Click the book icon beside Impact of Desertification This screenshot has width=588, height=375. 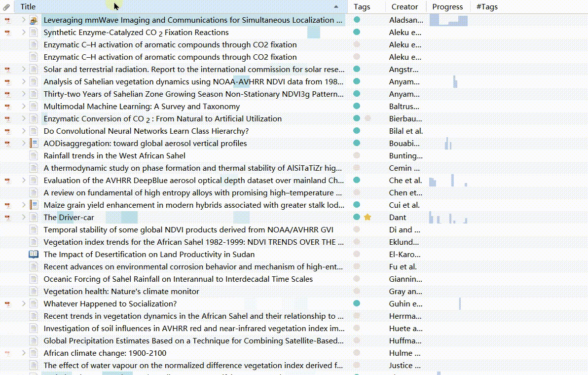pos(34,255)
